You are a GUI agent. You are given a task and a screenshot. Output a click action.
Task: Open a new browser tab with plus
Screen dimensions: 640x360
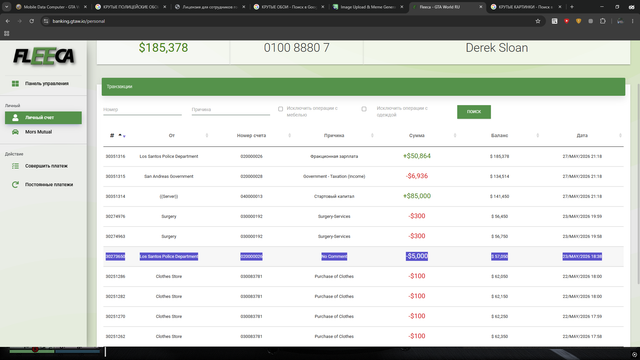click(x=572, y=7)
